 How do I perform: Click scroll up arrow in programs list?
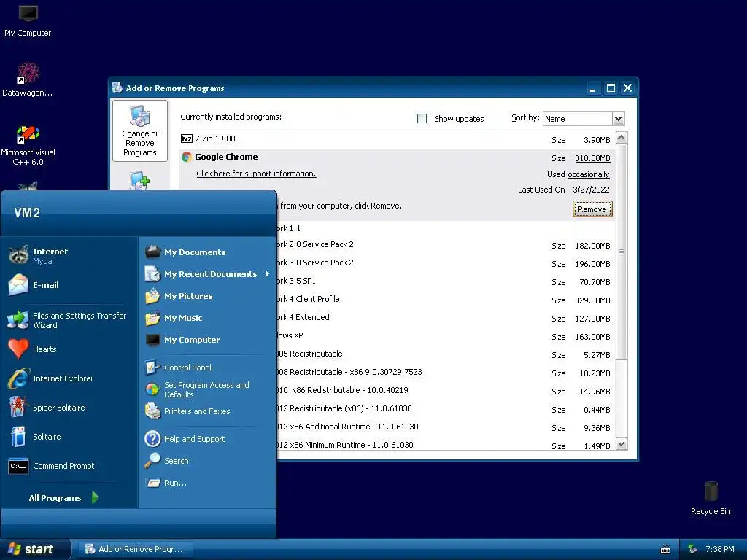click(622, 138)
